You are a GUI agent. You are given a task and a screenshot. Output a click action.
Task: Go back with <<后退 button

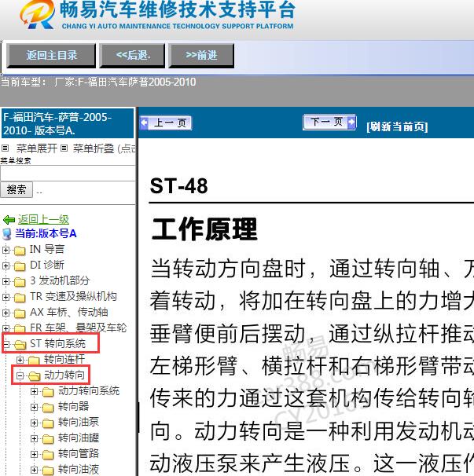coord(133,55)
